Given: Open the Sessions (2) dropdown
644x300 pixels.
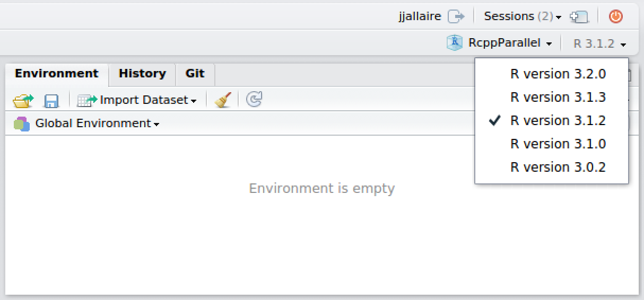Looking at the screenshot, I should click(523, 16).
